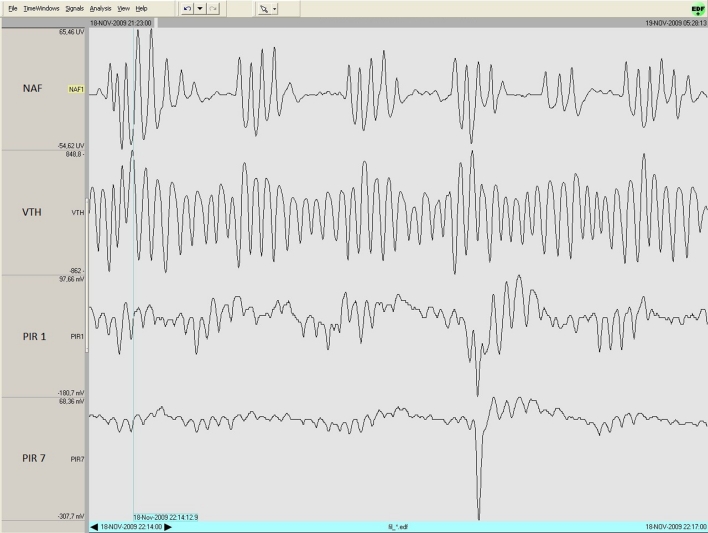Image resolution: width=708 pixels, height=533 pixels.
Task: Open the View menu
Action: tap(124, 8)
